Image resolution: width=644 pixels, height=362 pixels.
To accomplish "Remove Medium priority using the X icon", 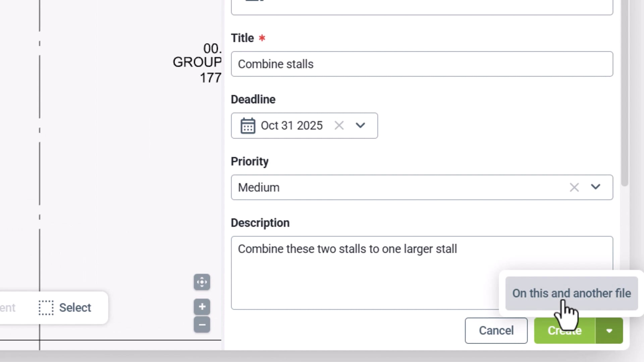I will click(574, 187).
